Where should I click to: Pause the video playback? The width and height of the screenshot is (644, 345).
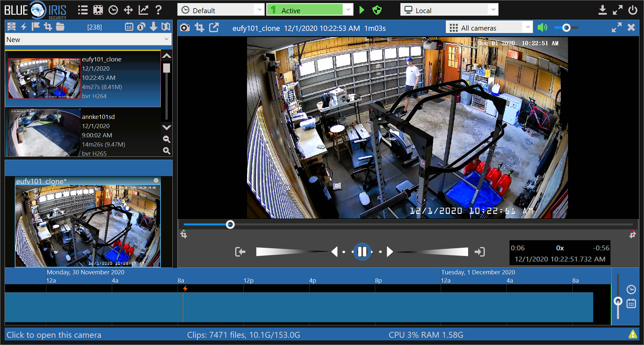(362, 252)
